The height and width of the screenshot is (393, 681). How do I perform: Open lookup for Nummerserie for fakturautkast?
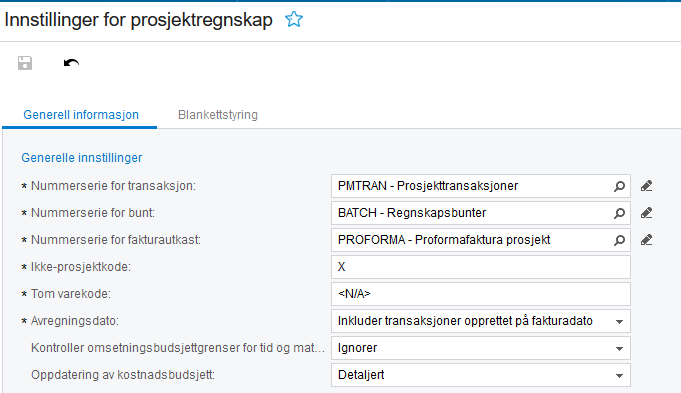pos(619,240)
